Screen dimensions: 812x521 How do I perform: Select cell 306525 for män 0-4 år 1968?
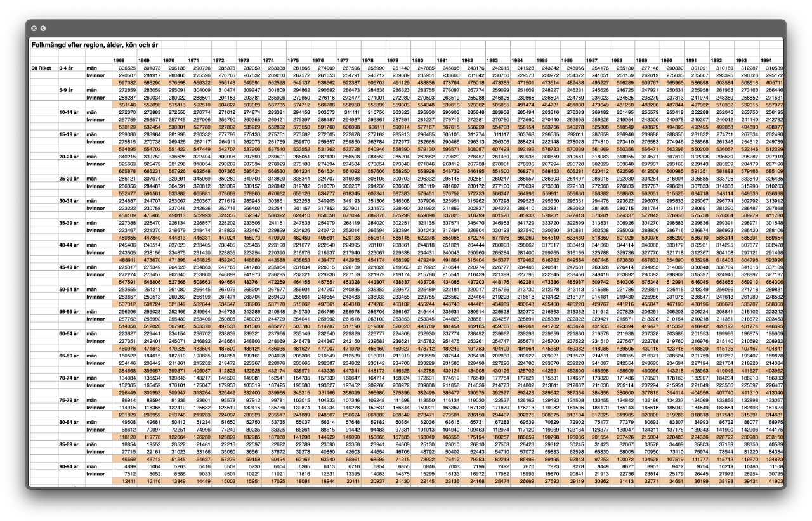tap(128, 68)
